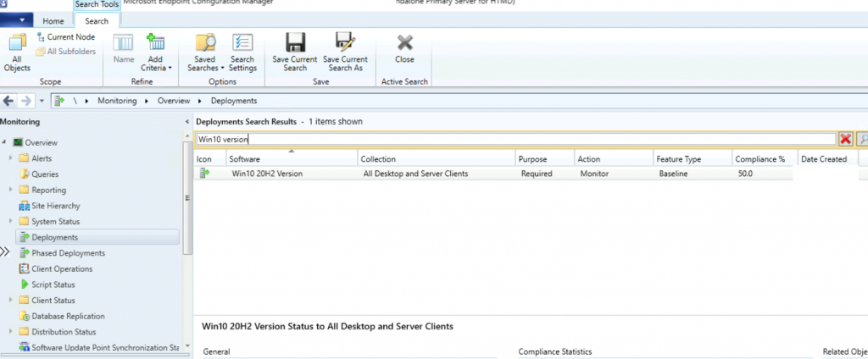Select Deployments node in tree
This screenshot has height=359, width=868.
pos(97,237)
